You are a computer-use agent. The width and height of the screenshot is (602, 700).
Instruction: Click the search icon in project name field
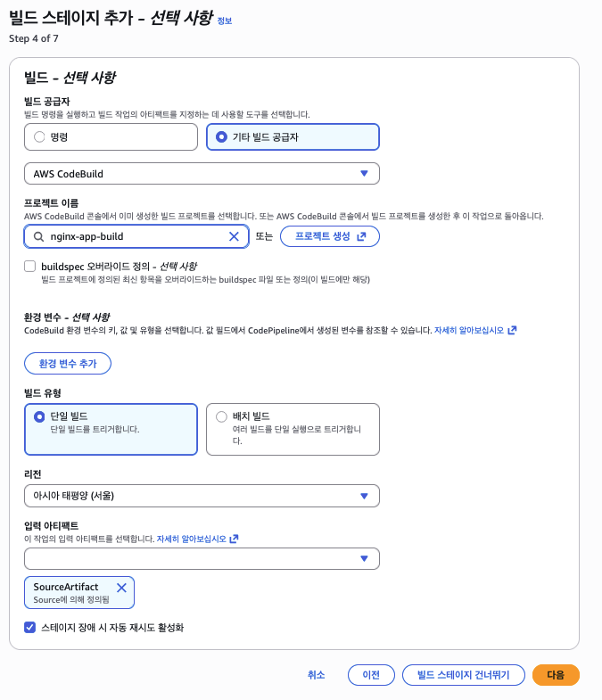(x=38, y=236)
